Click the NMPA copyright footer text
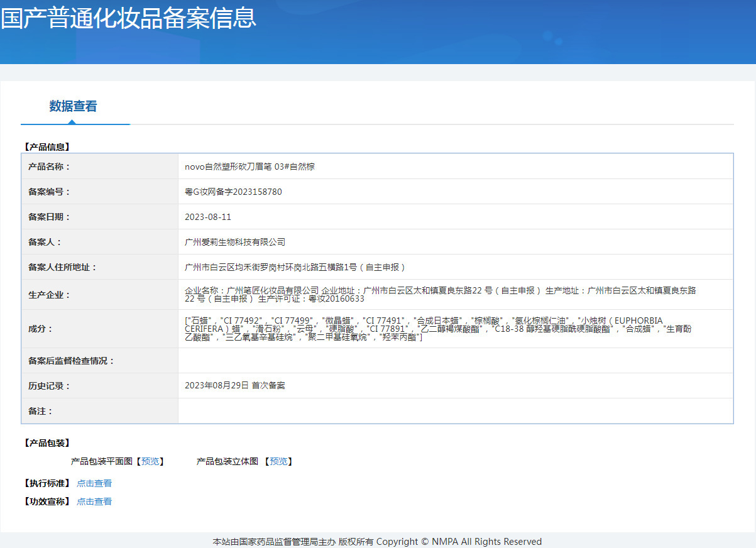756x548 pixels. pyautogui.click(x=377, y=542)
